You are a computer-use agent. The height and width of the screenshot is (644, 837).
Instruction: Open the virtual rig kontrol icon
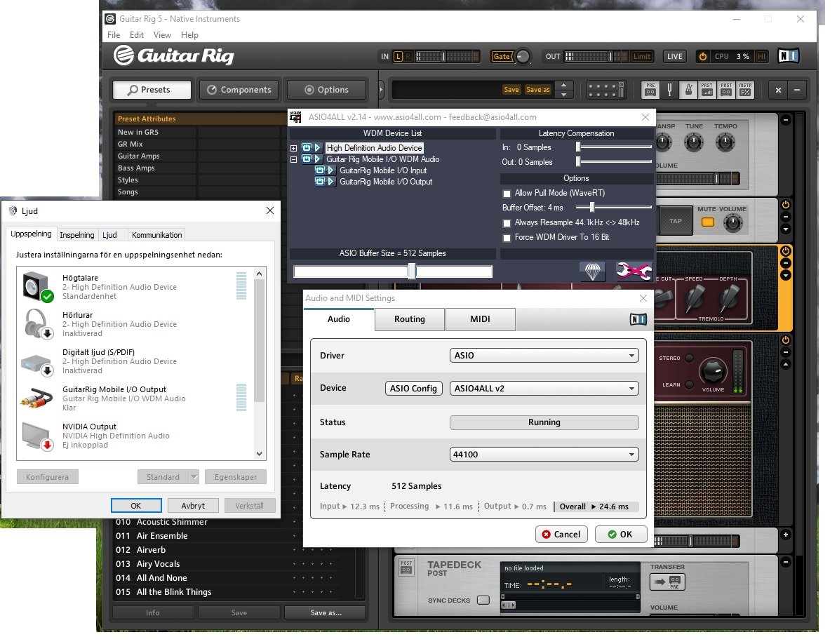tap(606, 90)
